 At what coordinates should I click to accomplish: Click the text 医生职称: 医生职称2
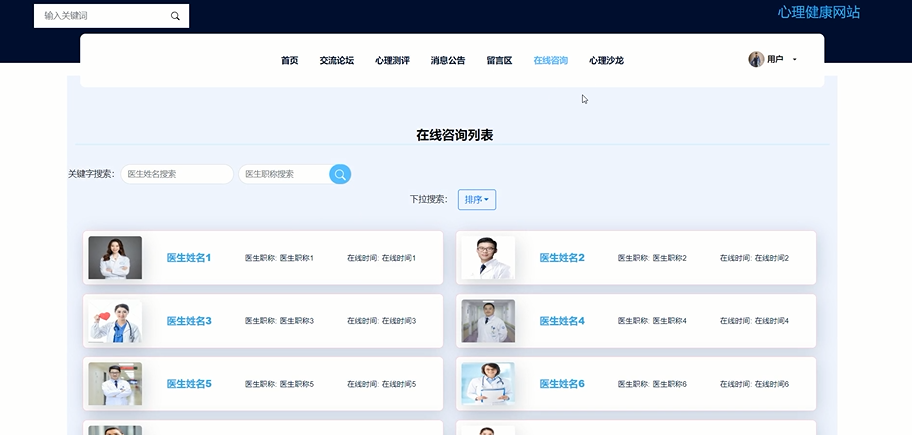652,258
